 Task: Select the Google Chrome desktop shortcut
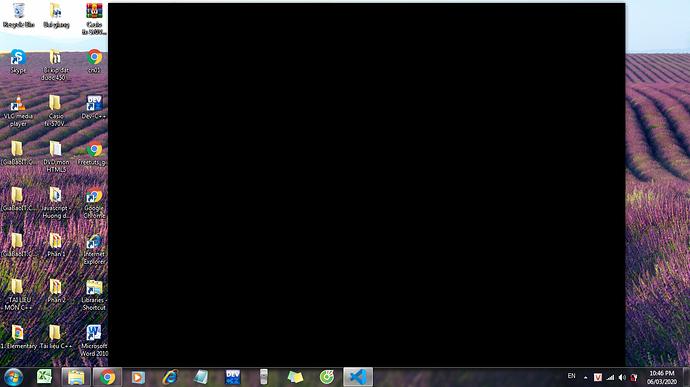94,203
